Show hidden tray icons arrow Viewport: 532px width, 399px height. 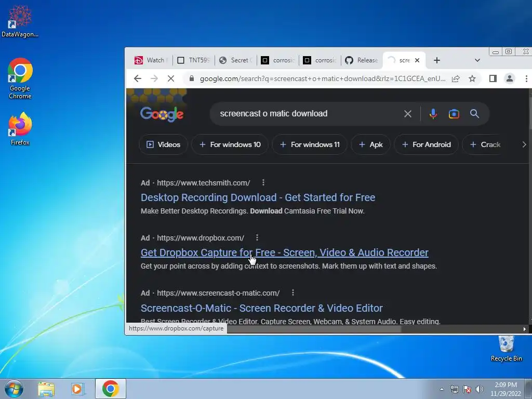tap(442, 389)
